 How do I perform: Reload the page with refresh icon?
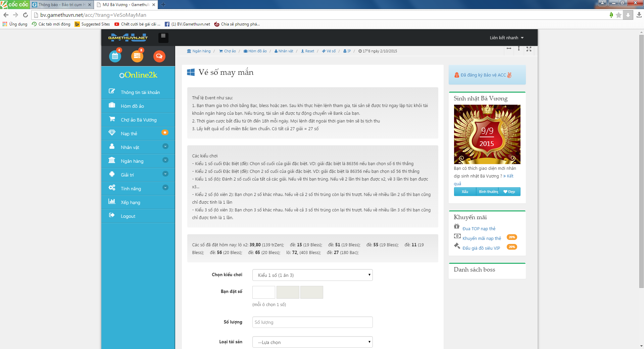[26, 15]
